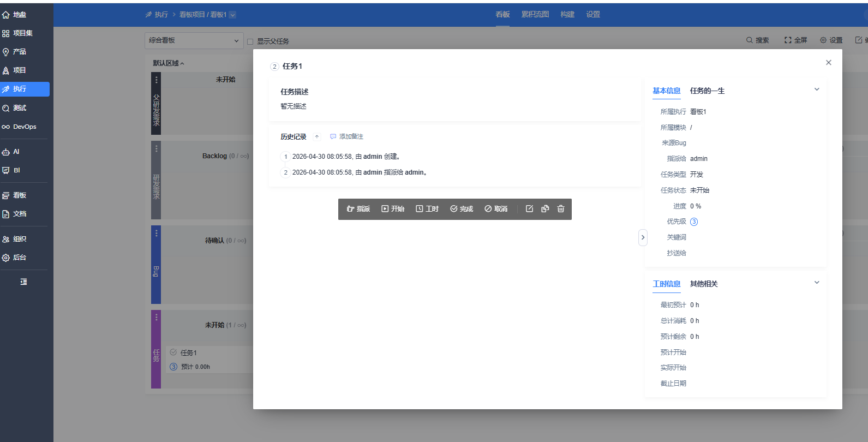868x442 pixels.
Task: Open the 综合看板 dropdown
Action: click(x=194, y=40)
